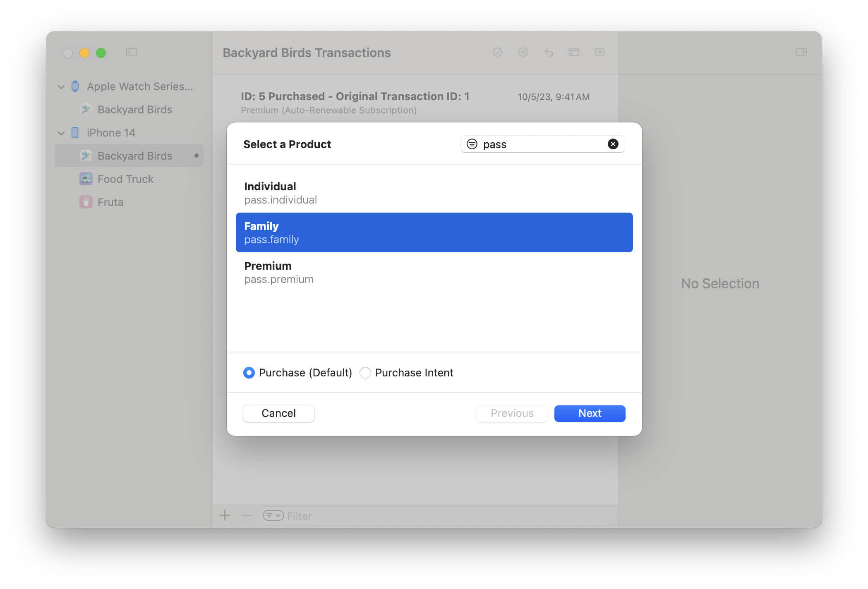Select Individual pass.individual product

pos(434,193)
